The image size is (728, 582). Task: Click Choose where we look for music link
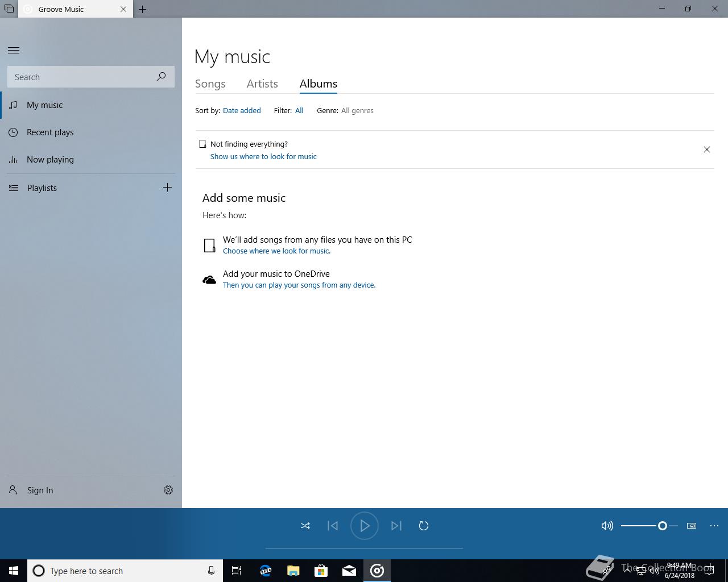pyautogui.click(x=276, y=251)
